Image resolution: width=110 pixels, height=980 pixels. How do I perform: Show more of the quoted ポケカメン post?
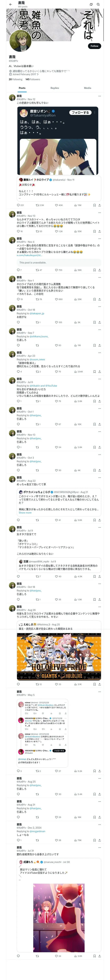coord(25,512)
